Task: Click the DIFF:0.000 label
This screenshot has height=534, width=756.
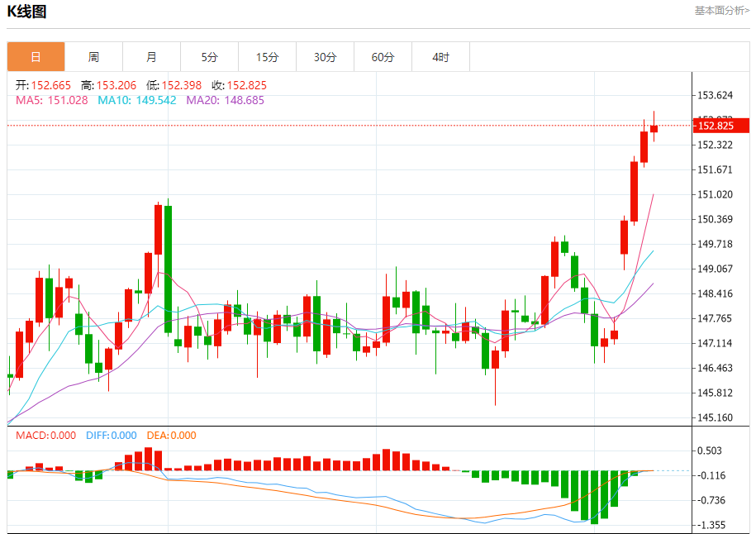Action: pyautogui.click(x=112, y=435)
